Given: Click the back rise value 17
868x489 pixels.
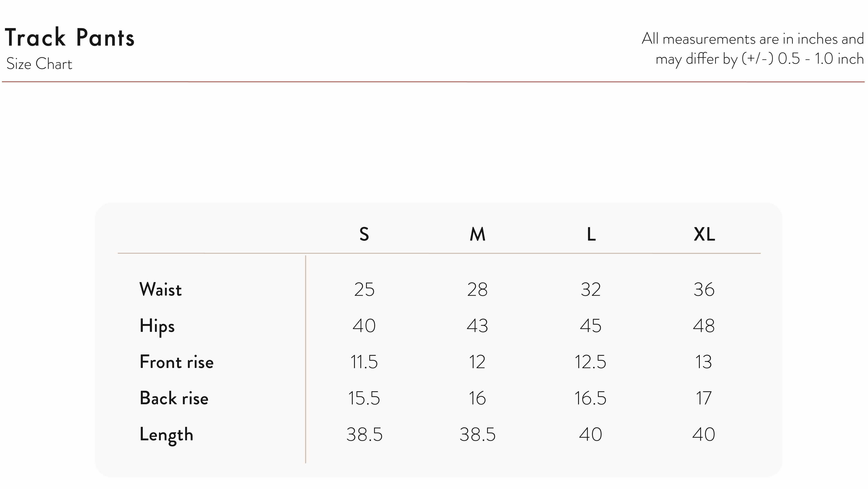Looking at the screenshot, I should click(704, 398).
